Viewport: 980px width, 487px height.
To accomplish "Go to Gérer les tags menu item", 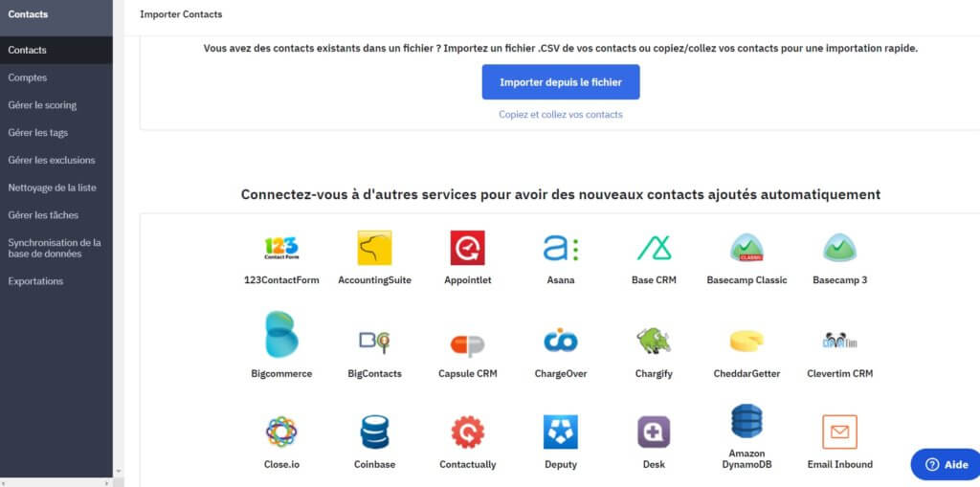I will (x=38, y=133).
